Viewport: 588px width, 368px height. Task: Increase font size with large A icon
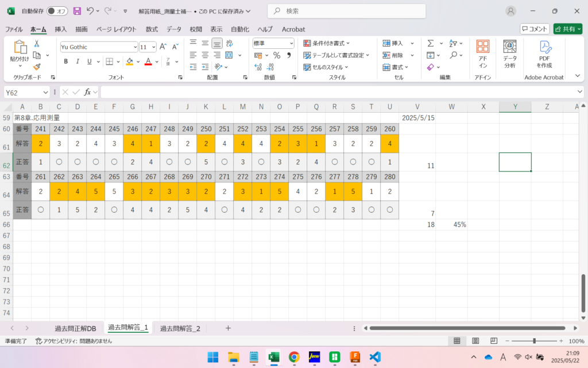pyautogui.click(x=163, y=47)
